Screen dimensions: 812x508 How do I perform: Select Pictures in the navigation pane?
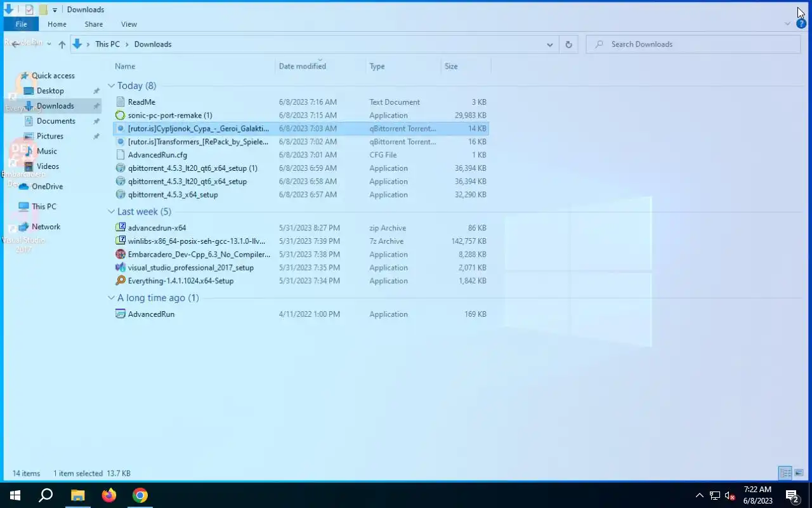(x=50, y=136)
